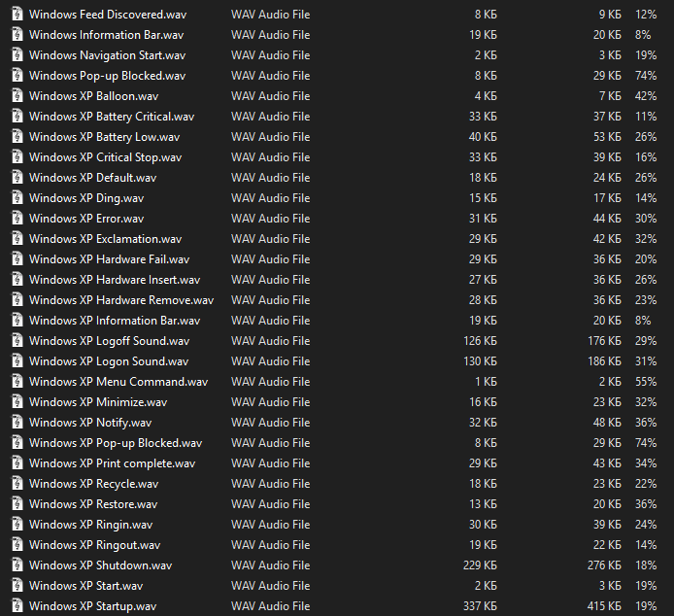Select the file name Windows XP Ding.wav
The height and width of the screenshot is (616, 674).
pos(86,198)
